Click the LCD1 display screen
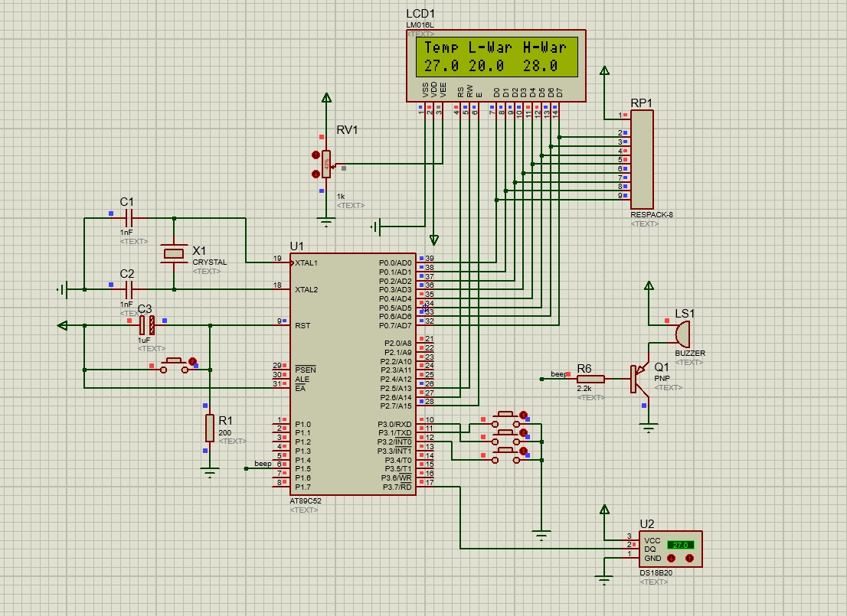 coord(497,57)
